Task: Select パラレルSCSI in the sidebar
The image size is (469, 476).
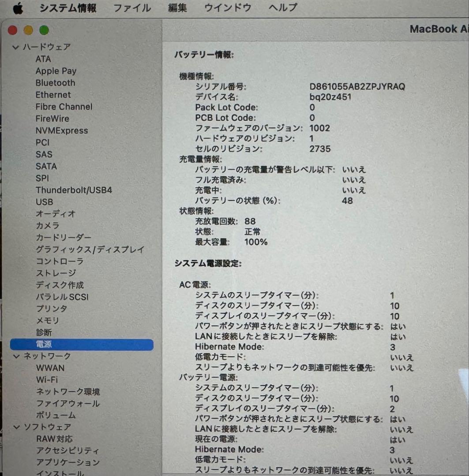Action: coord(62,297)
